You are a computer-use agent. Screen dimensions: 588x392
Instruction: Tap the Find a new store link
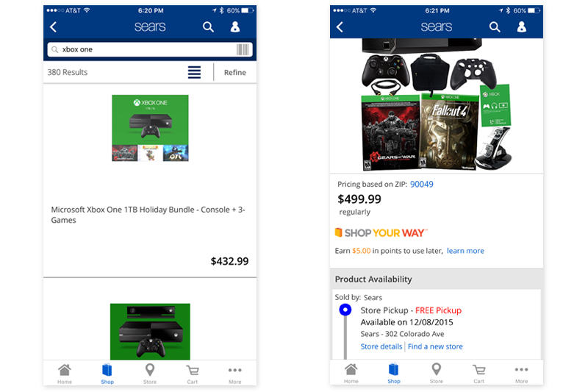tap(435, 346)
